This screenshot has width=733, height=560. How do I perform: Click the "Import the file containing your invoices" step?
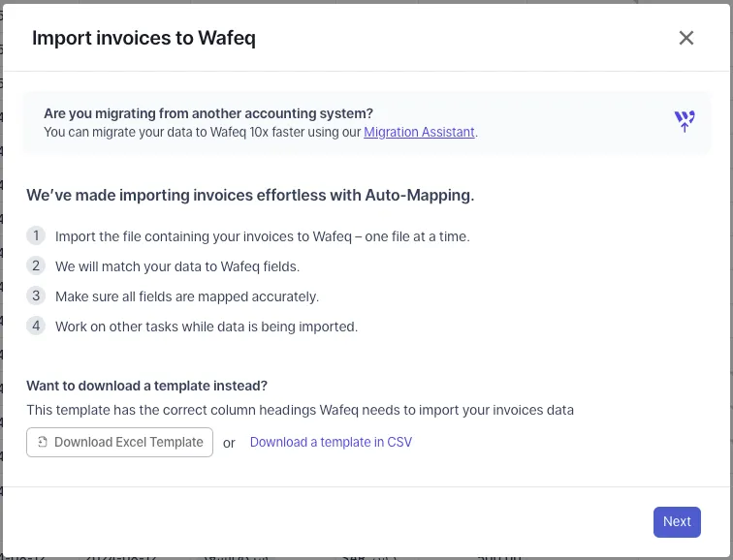262,236
